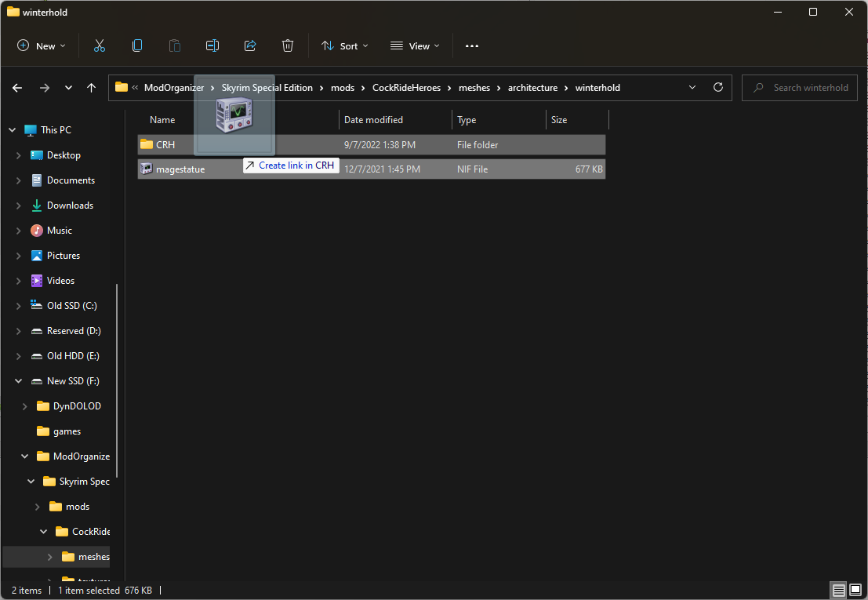Go up one folder level arrow
Viewport: 868px width, 600px height.
(91, 88)
